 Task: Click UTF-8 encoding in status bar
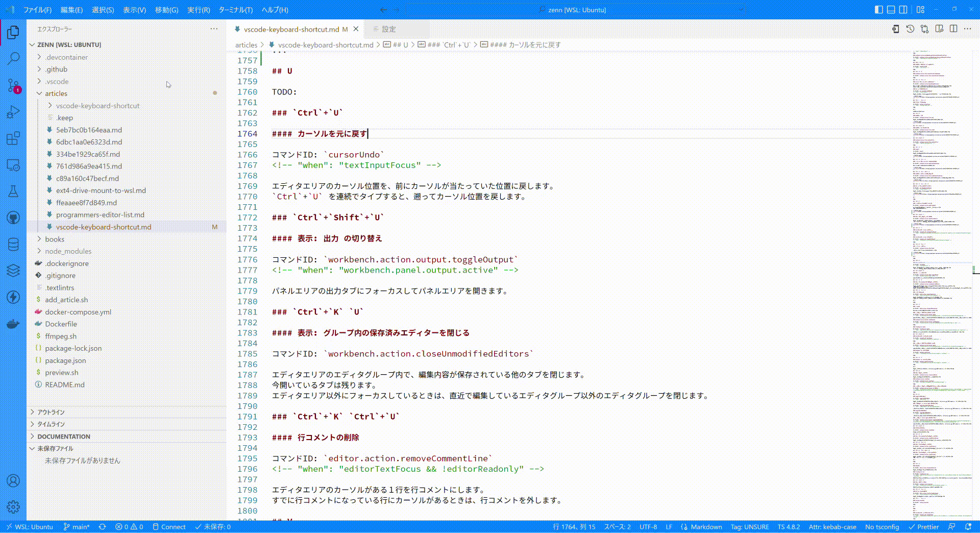coord(648,527)
